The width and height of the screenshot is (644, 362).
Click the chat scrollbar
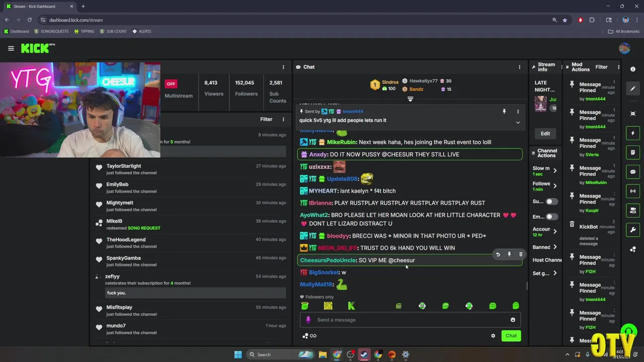tap(527, 286)
